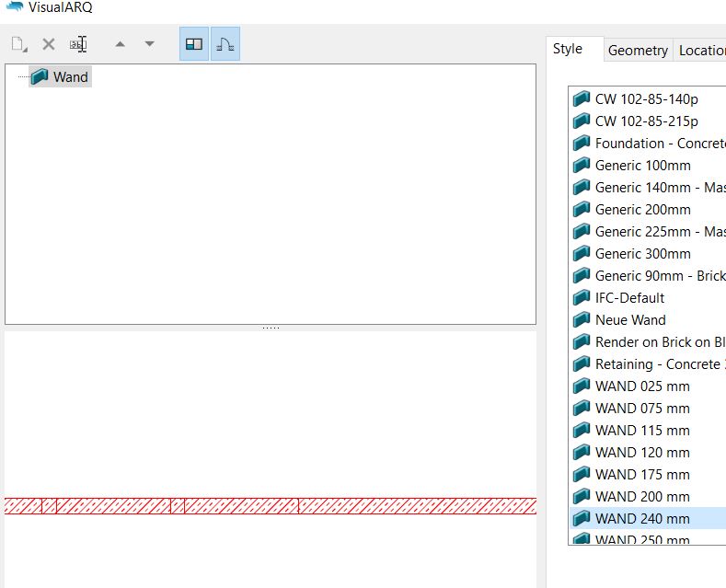The image size is (726, 588).
Task: Select the Generic 100mm wall style
Action: pyautogui.click(x=648, y=166)
